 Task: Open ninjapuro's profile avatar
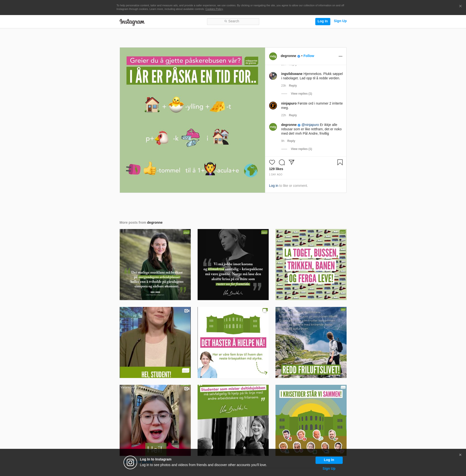click(273, 106)
